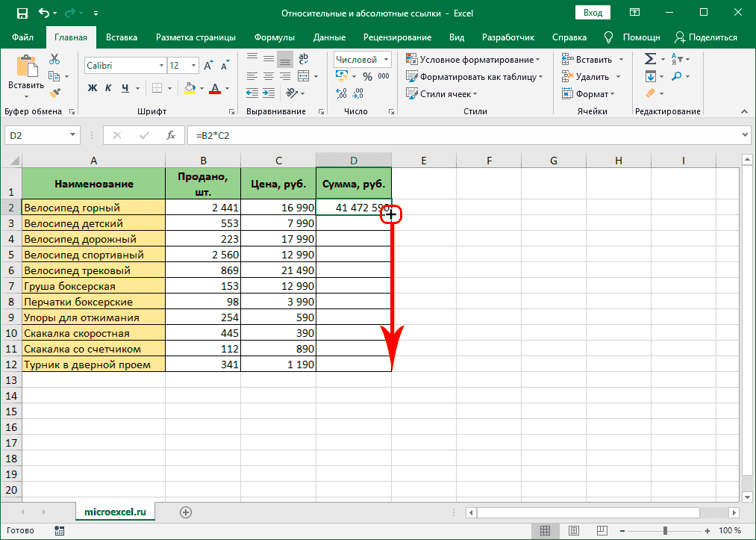Image resolution: width=756 pixels, height=540 pixels.
Task: Click the AutoSum sigma icon
Action: tap(650, 59)
